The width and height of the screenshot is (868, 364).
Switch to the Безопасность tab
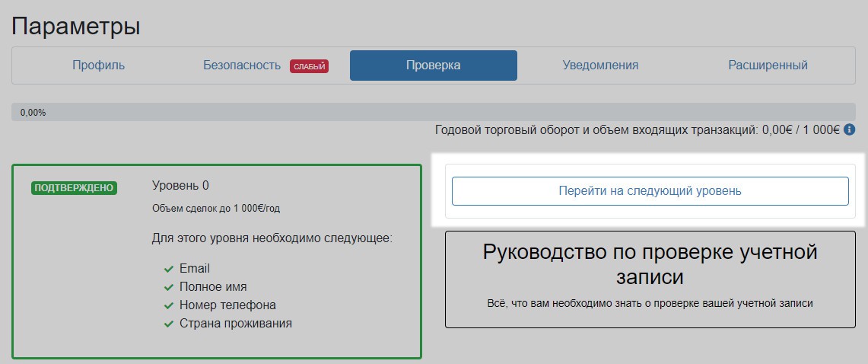pyautogui.click(x=242, y=65)
